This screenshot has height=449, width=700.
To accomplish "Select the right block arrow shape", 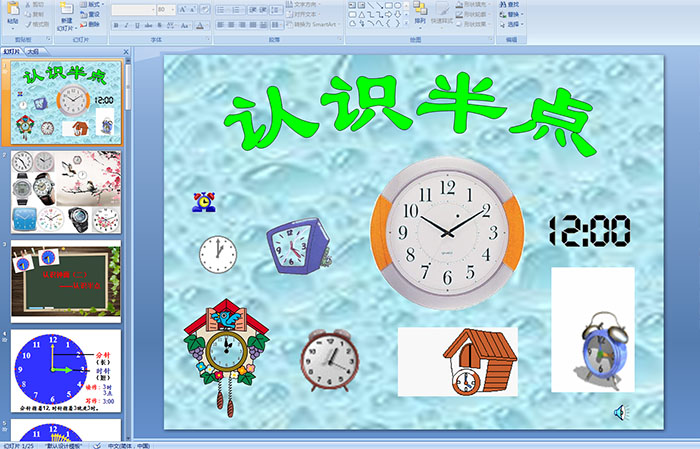I will pyautogui.click(x=388, y=15).
